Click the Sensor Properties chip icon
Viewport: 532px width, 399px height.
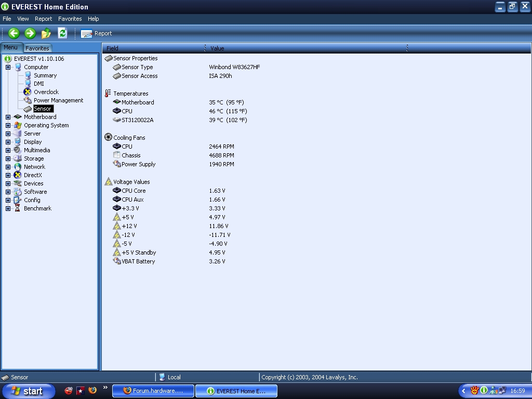coord(108,58)
